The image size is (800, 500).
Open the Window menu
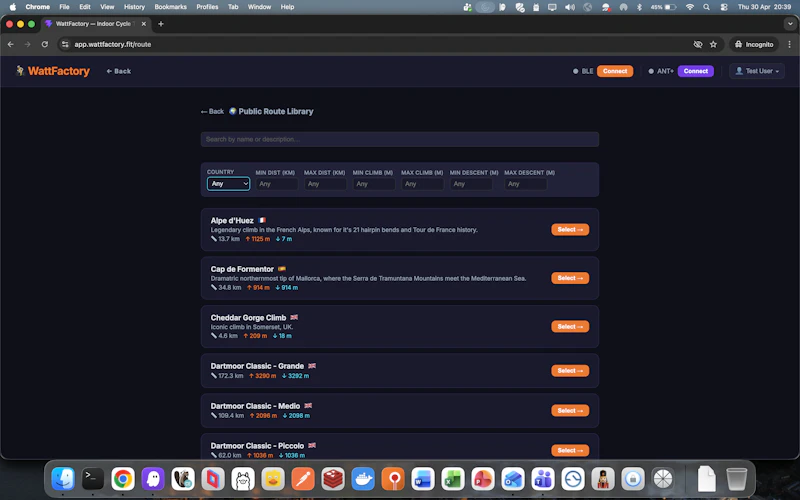pyautogui.click(x=259, y=7)
